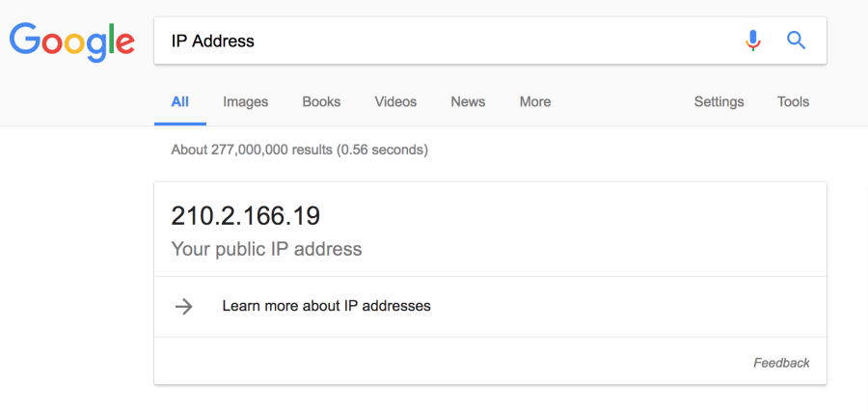Image resolution: width=868 pixels, height=412 pixels.
Task: Click the blue magnifying glass search icon
Action: click(796, 40)
